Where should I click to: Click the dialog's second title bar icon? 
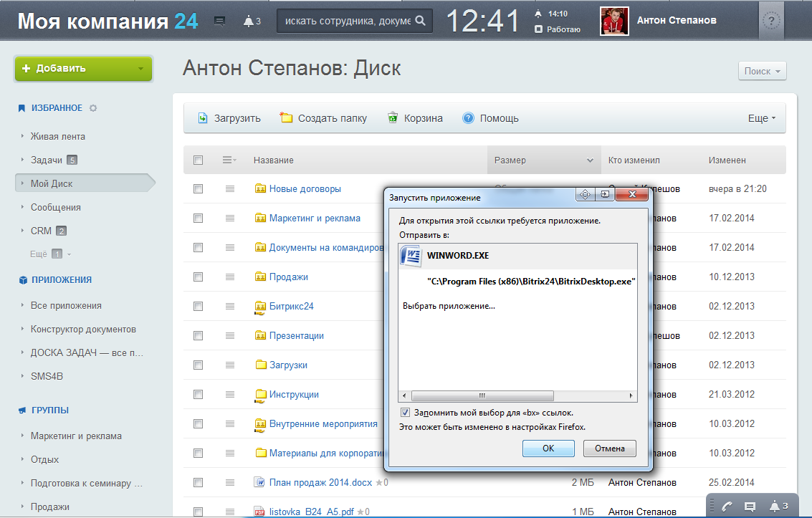coord(604,194)
